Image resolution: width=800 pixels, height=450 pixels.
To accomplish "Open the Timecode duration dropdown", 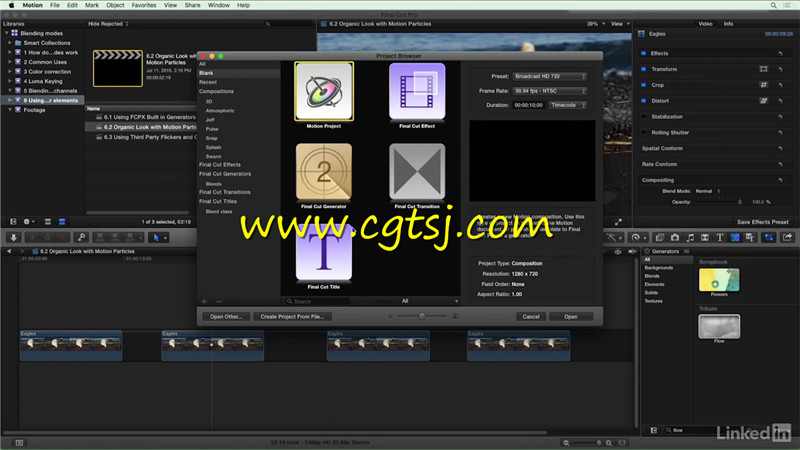I will tap(568, 105).
